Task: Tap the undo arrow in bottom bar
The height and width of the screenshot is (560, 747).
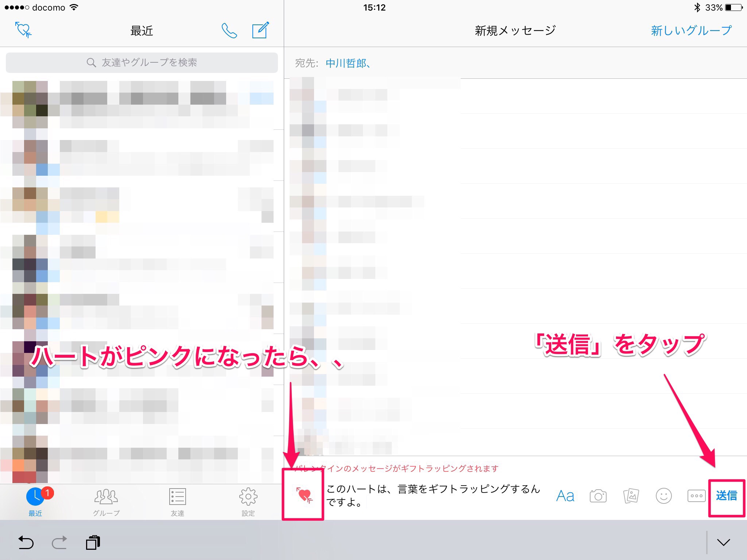Action: click(26, 542)
